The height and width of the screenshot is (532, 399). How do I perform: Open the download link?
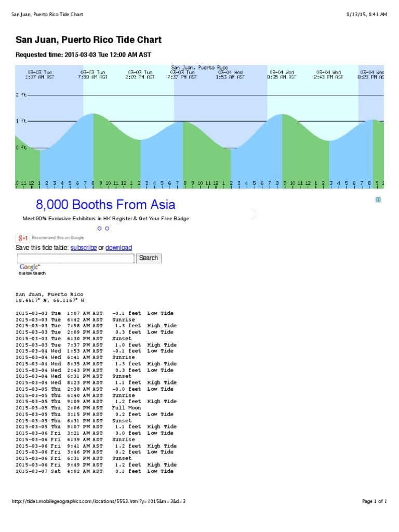point(119,248)
